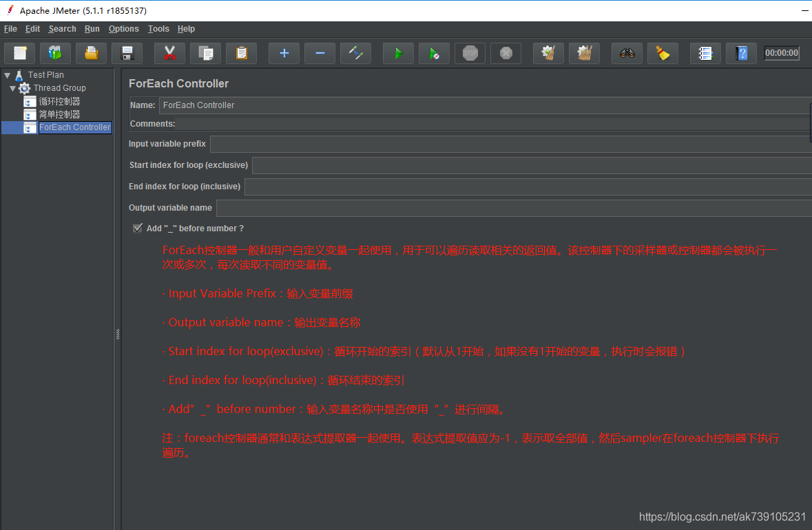Click the split pane divider handle
Image resolution: width=812 pixels, height=530 pixels.
(118, 335)
